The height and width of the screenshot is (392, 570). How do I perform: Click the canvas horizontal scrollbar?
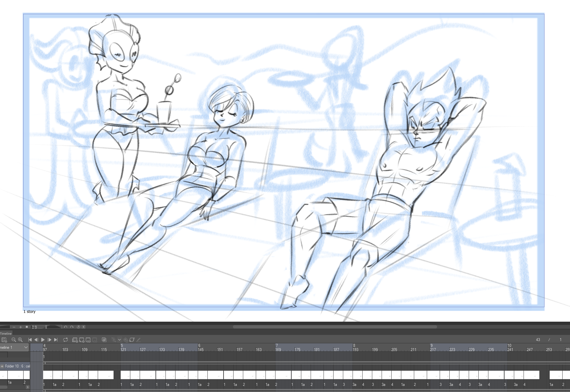[x=335, y=327]
